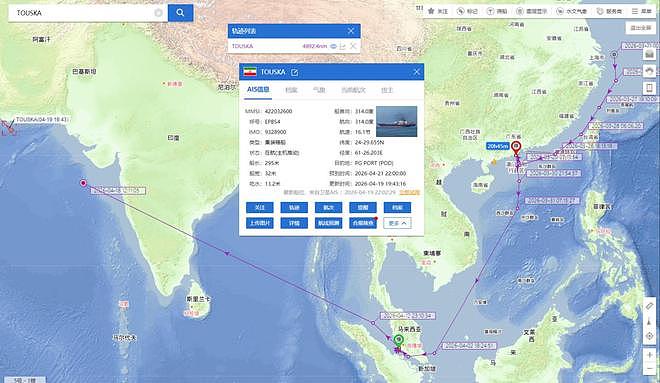
Task: Open the map layers switcher icon on right
Action: [649, 54]
